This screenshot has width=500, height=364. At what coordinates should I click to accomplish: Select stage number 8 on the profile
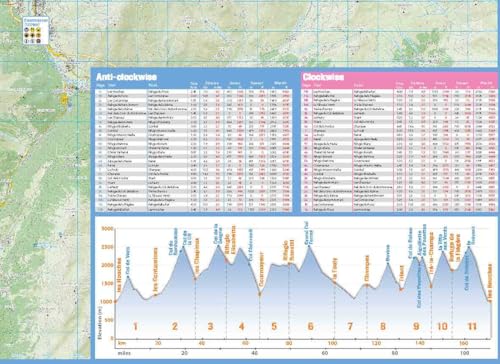coord(383,326)
